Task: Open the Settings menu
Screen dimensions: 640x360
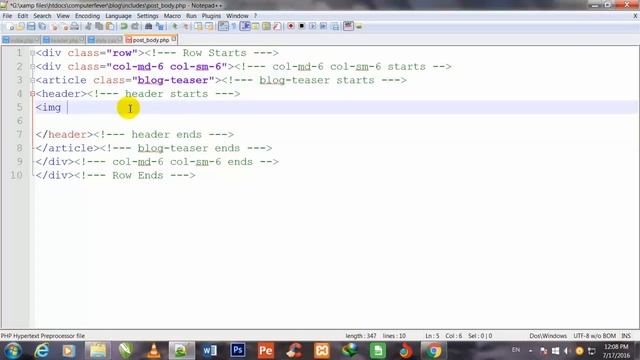Action: pos(147,16)
